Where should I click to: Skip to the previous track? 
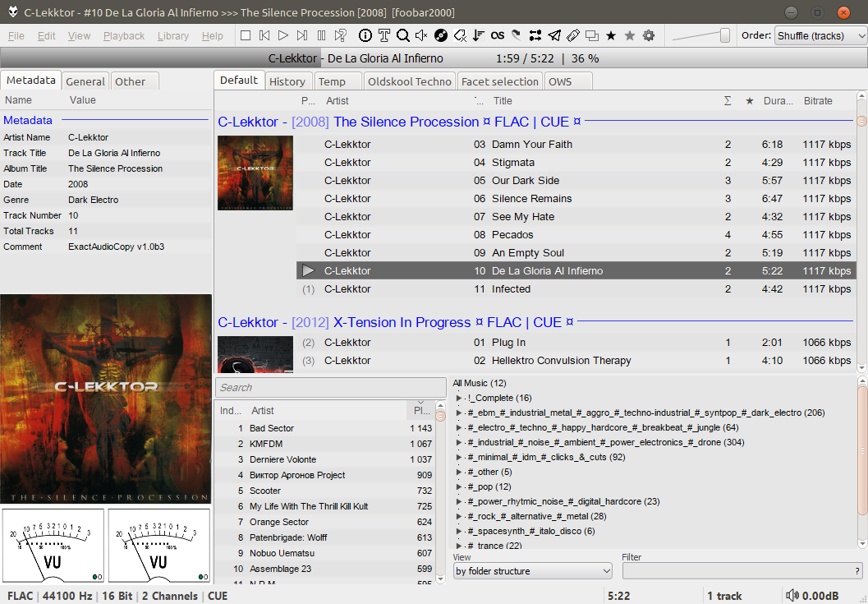point(264,35)
